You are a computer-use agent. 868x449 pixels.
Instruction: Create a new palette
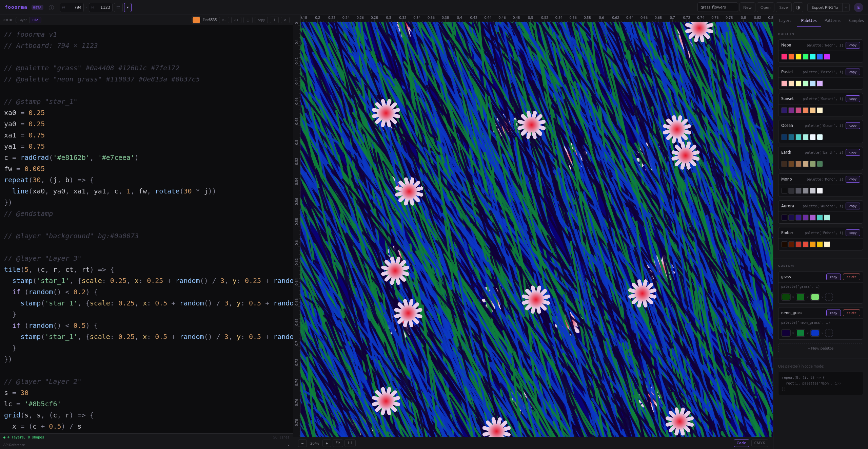tap(821, 348)
